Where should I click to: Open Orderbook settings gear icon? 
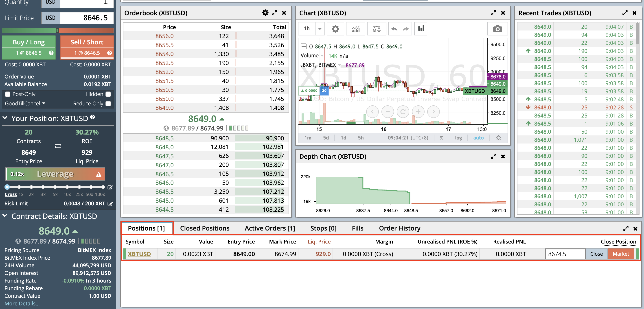[265, 13]
